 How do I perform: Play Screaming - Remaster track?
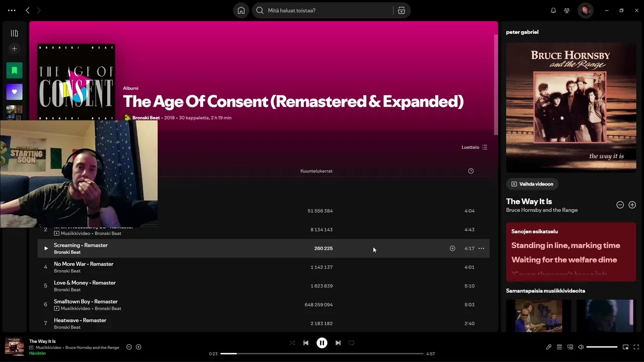[x=46, y=248]
